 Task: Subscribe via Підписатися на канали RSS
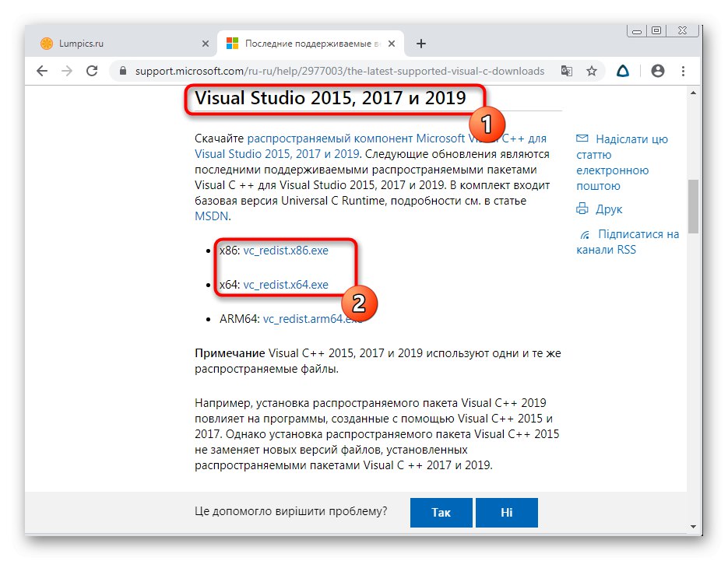(x=628, y=242)
